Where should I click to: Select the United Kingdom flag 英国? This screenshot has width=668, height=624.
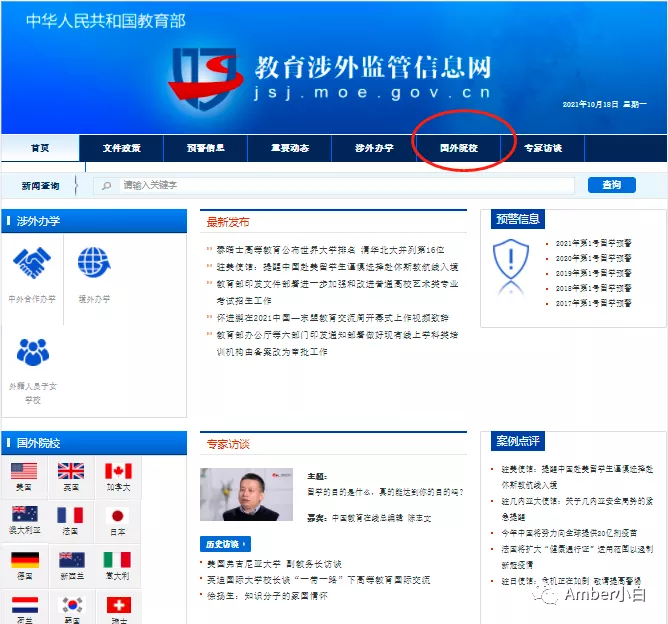point(71,471)
